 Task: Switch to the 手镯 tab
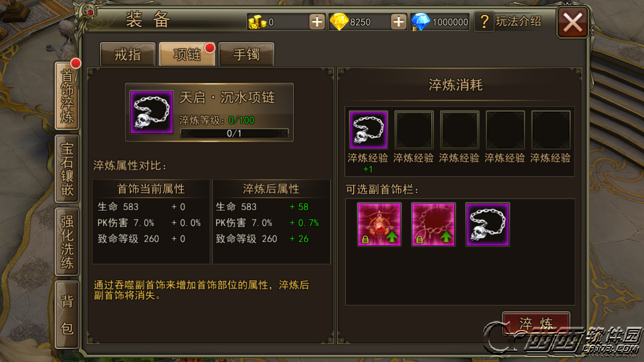(x=246, y=54)
